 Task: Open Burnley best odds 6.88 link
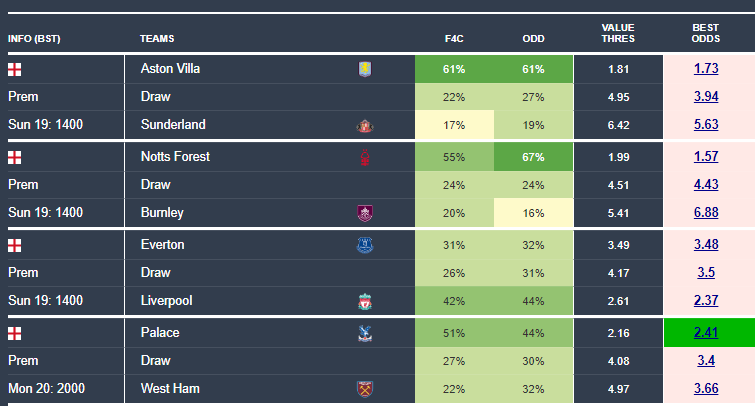(x=706, y=213)
